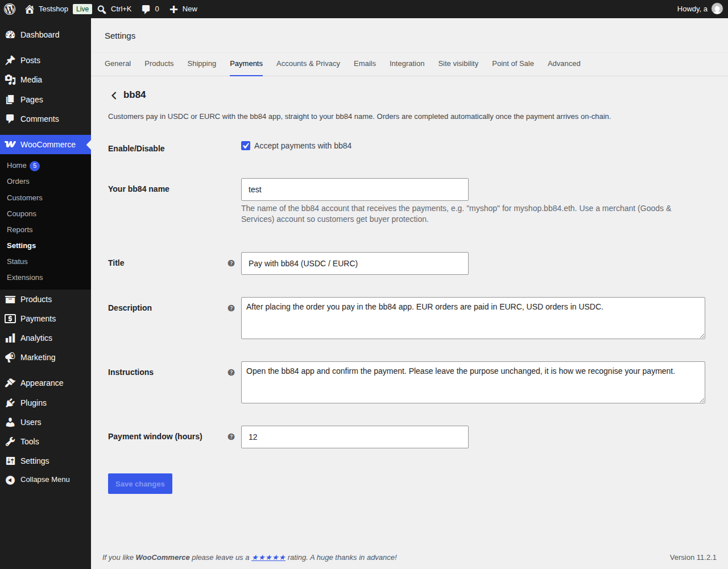728x569 pixels.
Task: Click inside the Instructions textarea
Action: (x=473, y=382)
